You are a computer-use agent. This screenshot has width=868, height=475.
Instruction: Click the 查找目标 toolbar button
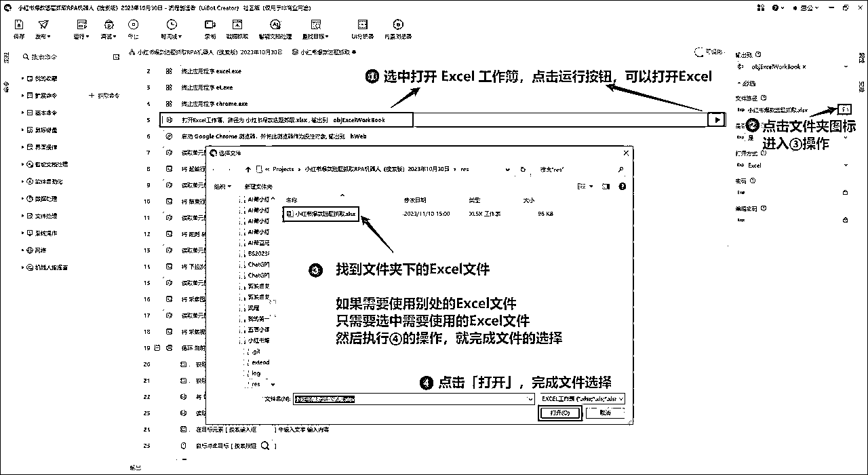pos(315,28)
